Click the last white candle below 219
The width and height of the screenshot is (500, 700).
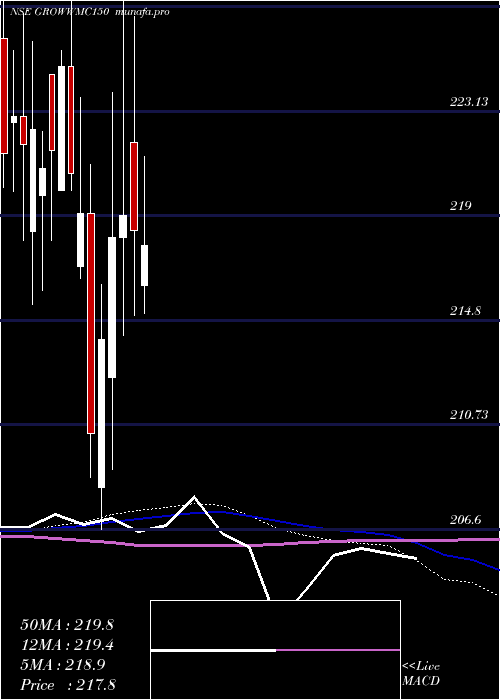[145, 265]
